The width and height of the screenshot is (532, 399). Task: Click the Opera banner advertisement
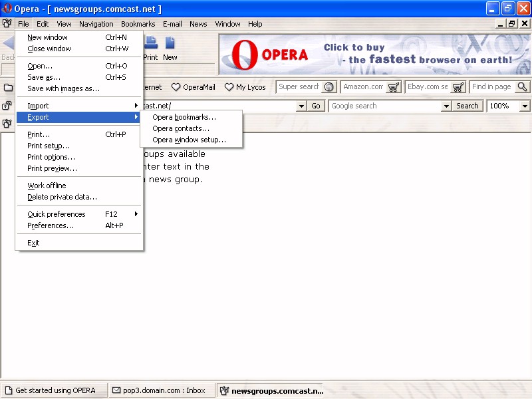374,54
